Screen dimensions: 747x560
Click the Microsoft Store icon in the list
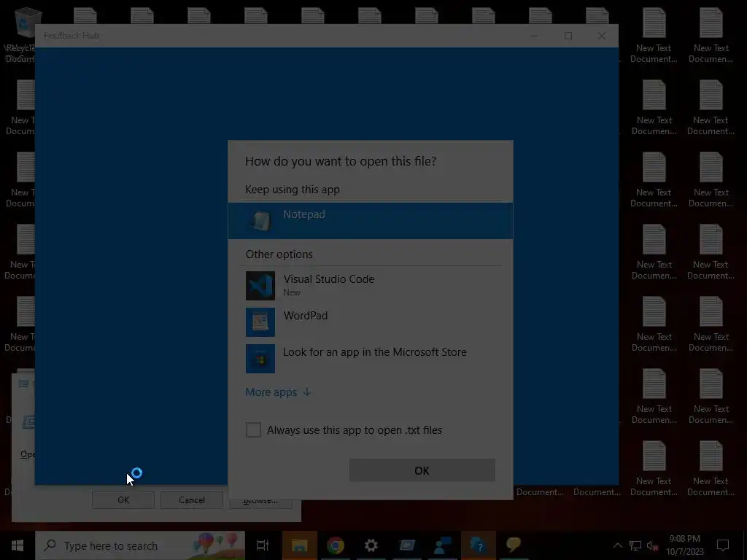(260, 359)
